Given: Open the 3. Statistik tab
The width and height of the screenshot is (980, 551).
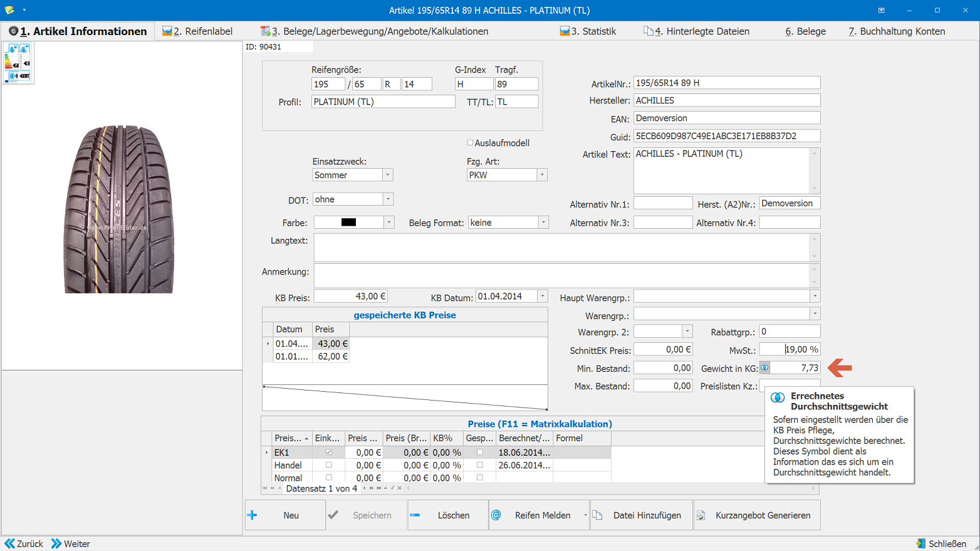Looking at the screenshot, I should click(x=588, y=31).
